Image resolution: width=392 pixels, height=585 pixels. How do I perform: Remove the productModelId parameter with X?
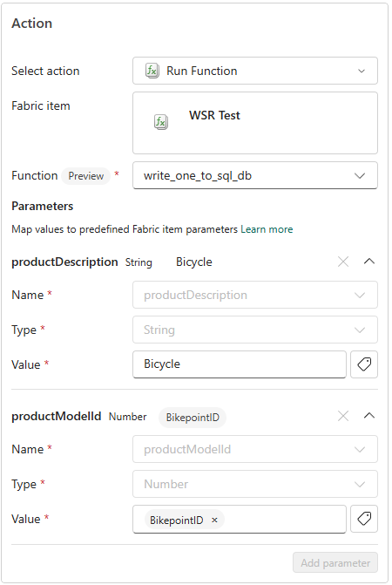coord(343,416)
